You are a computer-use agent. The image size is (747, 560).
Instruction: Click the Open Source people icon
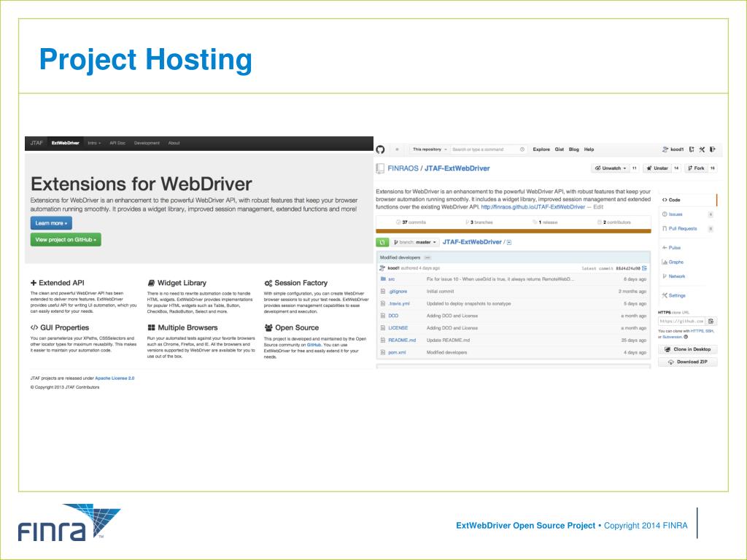click(x=268, y=327)
